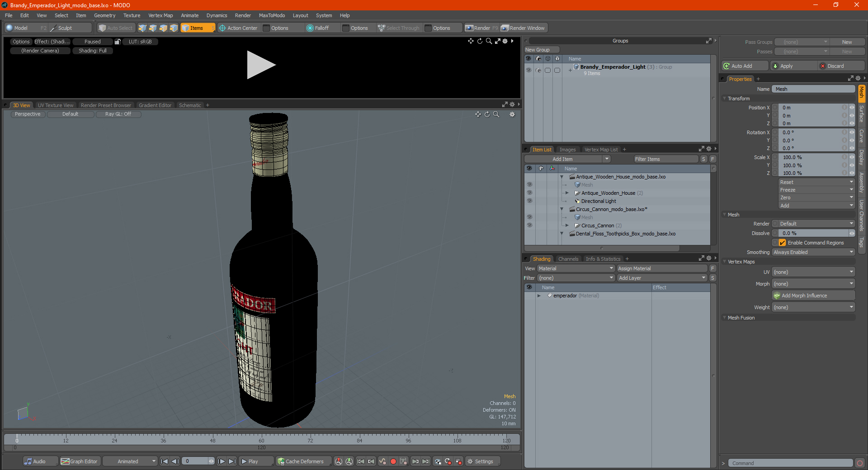Activate Items selection mode
The height and width of the screenshot is (470, 868).
tap(198, 28)
